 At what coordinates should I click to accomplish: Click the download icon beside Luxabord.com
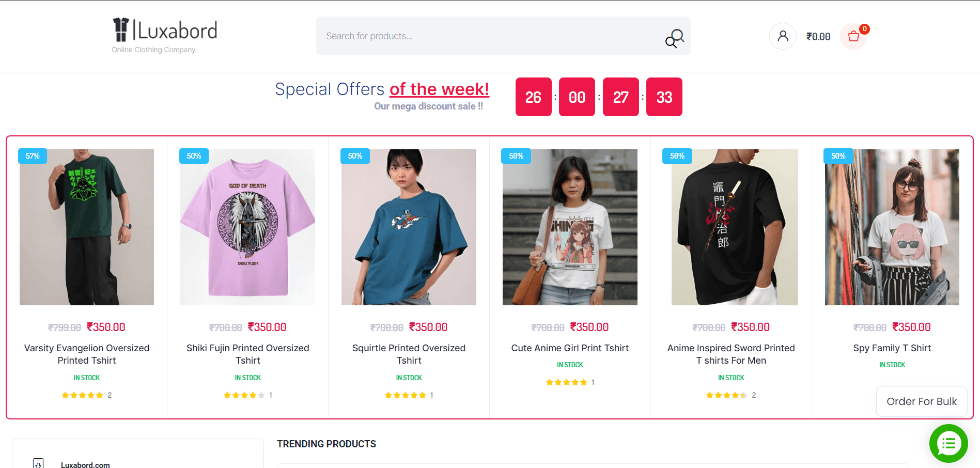[x=38, y=463]
